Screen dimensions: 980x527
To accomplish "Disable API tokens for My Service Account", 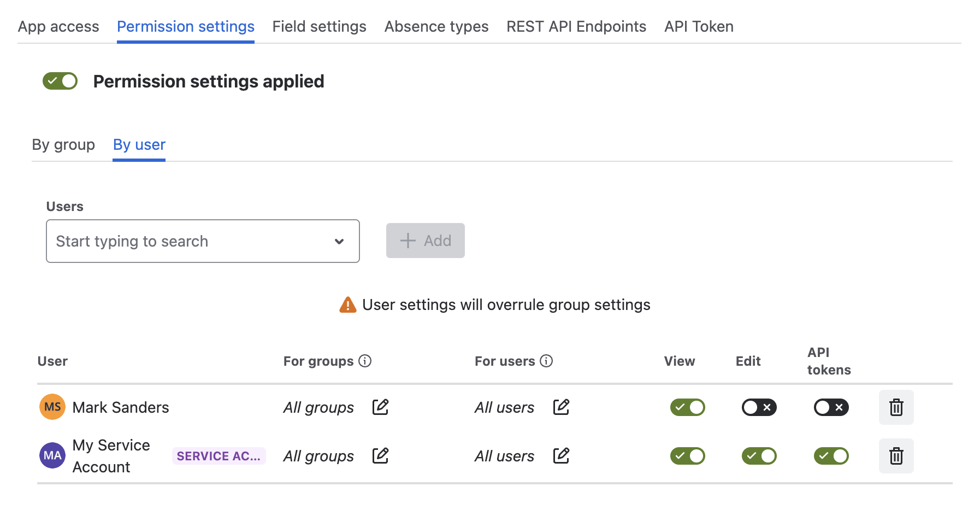I will [831, 456].
